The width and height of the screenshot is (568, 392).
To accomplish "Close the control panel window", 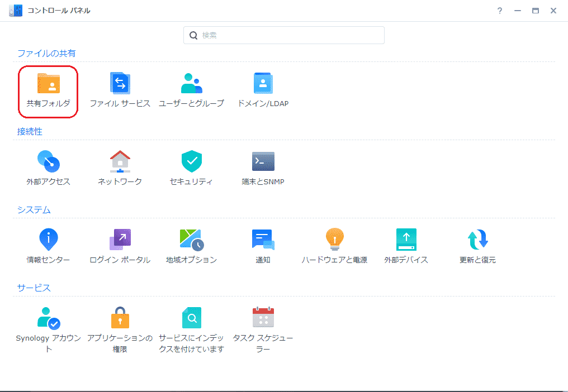I will (553, 11).
